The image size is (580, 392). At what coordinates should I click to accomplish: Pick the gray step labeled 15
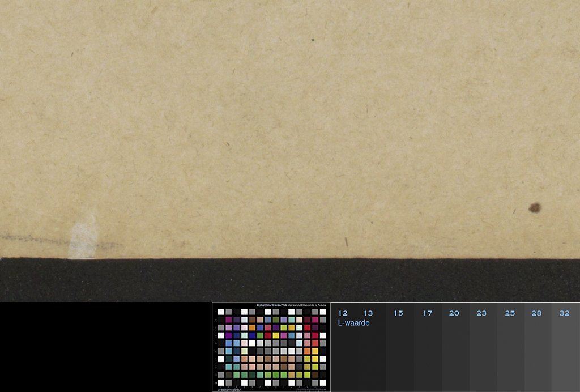point(399,351)
